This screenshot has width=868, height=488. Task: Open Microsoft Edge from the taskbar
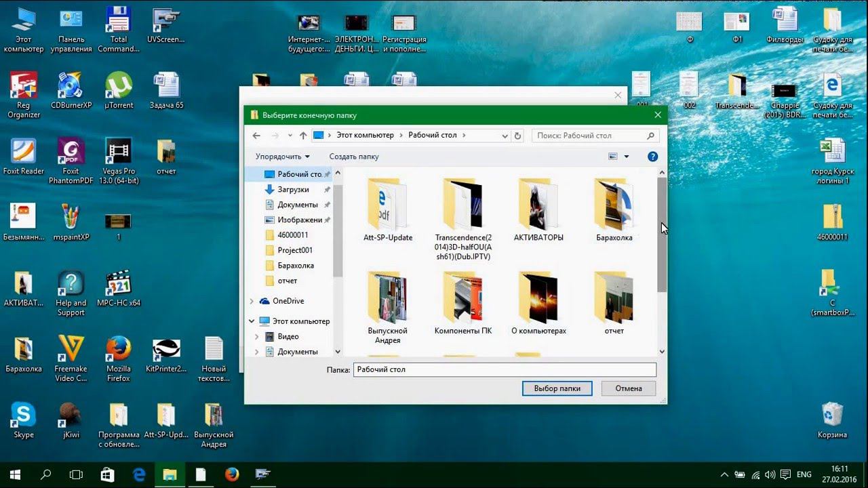click(x=139, y=474)
